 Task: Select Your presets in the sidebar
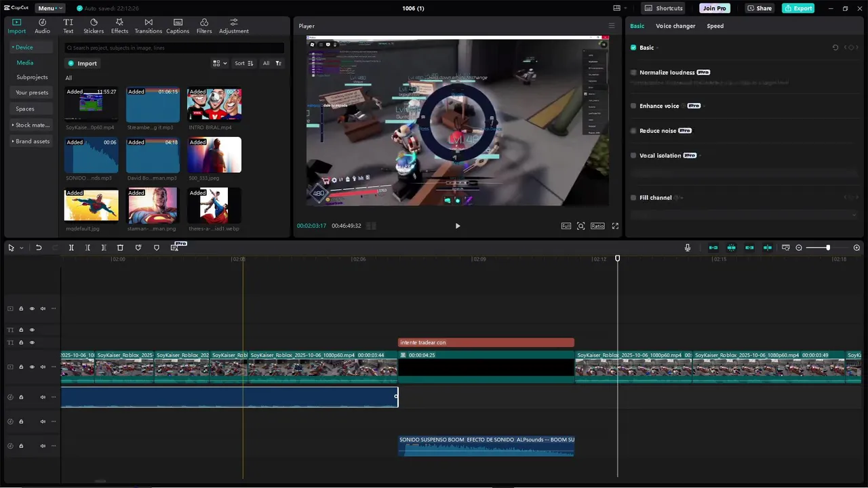click(32, 93)
